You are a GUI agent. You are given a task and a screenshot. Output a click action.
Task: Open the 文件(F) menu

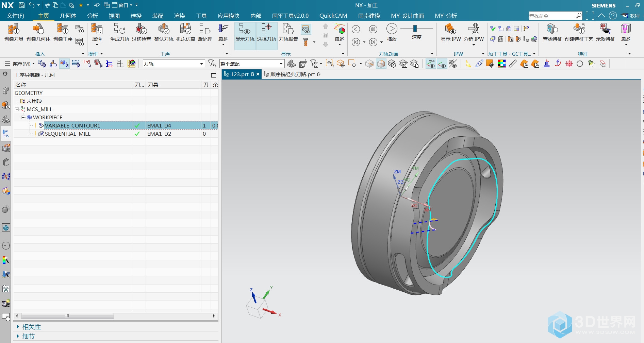coord(15,16)
